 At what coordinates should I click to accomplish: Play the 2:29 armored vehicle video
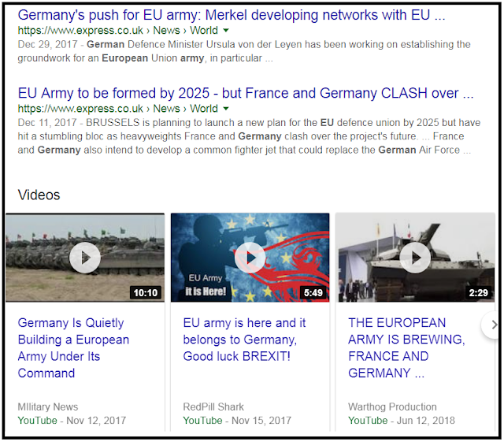415,258
